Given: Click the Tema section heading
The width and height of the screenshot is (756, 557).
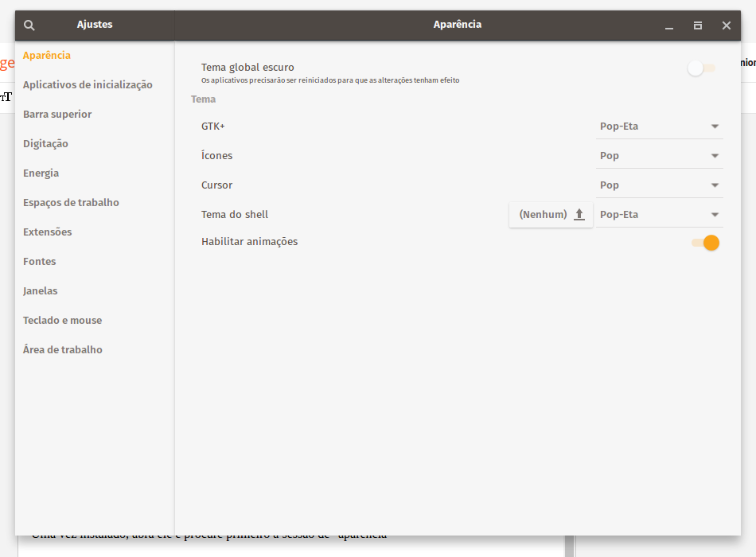Looking at the screenshot, I should pos(203,99).
